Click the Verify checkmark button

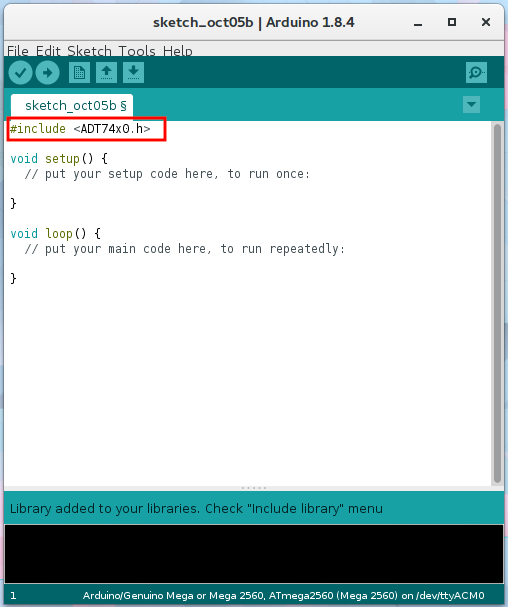21,72
